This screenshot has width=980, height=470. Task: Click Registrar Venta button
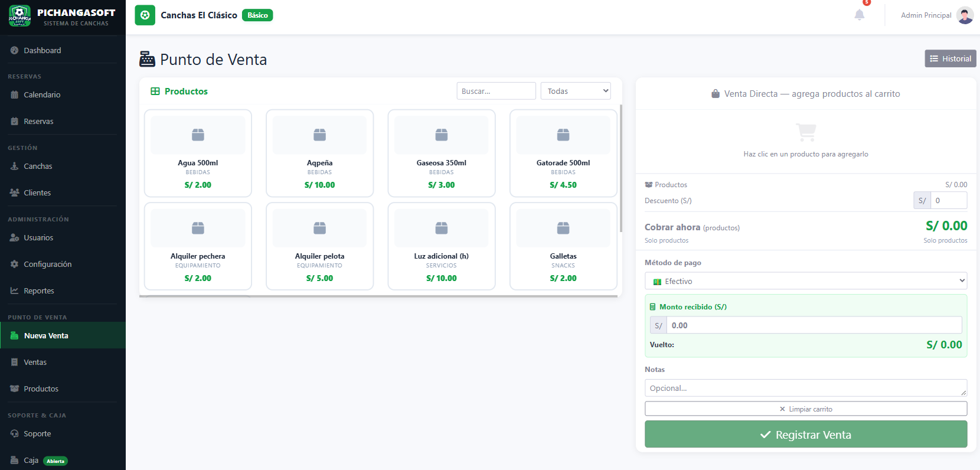pyautogui.click(x=806, y=435)
